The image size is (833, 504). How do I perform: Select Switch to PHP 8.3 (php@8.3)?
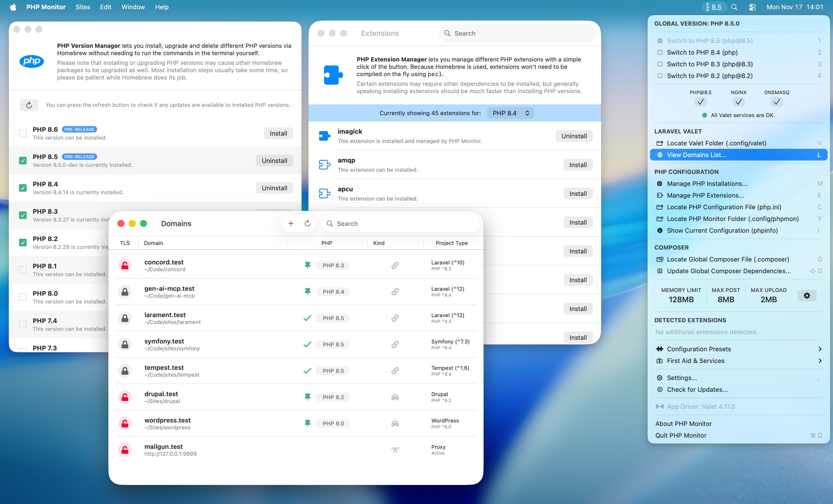point(709,64)
